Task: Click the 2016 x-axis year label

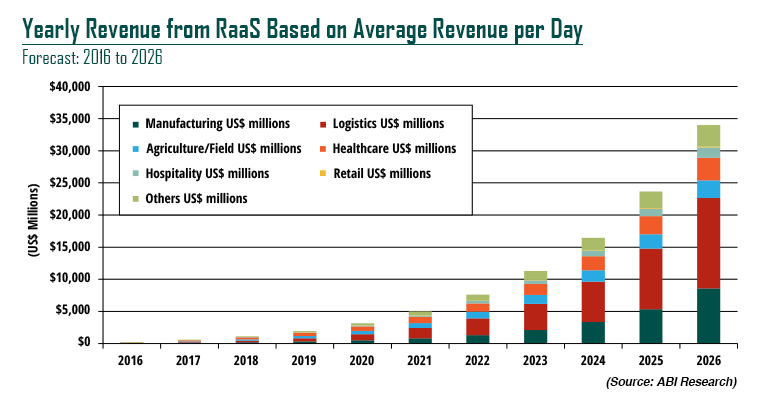Action: point(132,358)
